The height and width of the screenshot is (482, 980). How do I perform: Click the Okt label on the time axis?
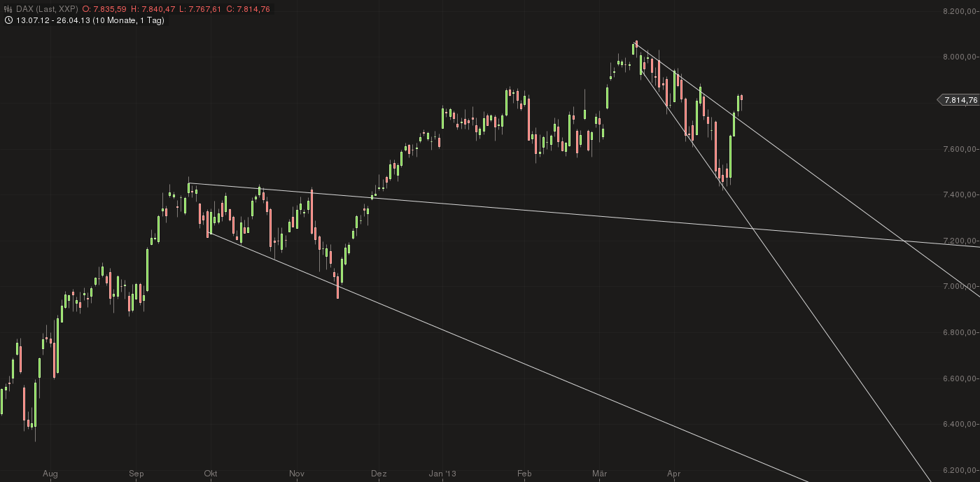(x=210, y=474)
